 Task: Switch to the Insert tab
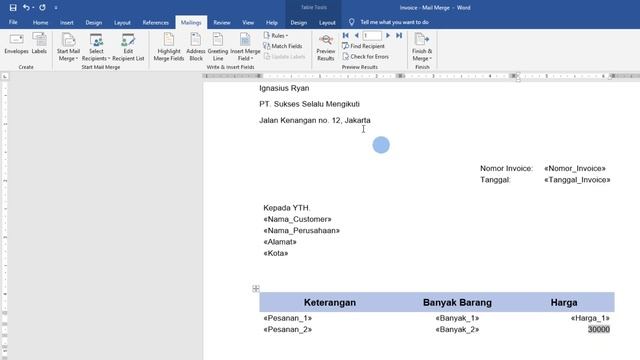pyautogui.click(x=67, y=22)
